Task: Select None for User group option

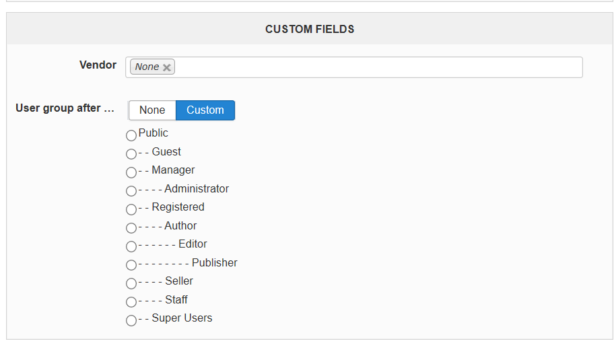Action: 152,110
